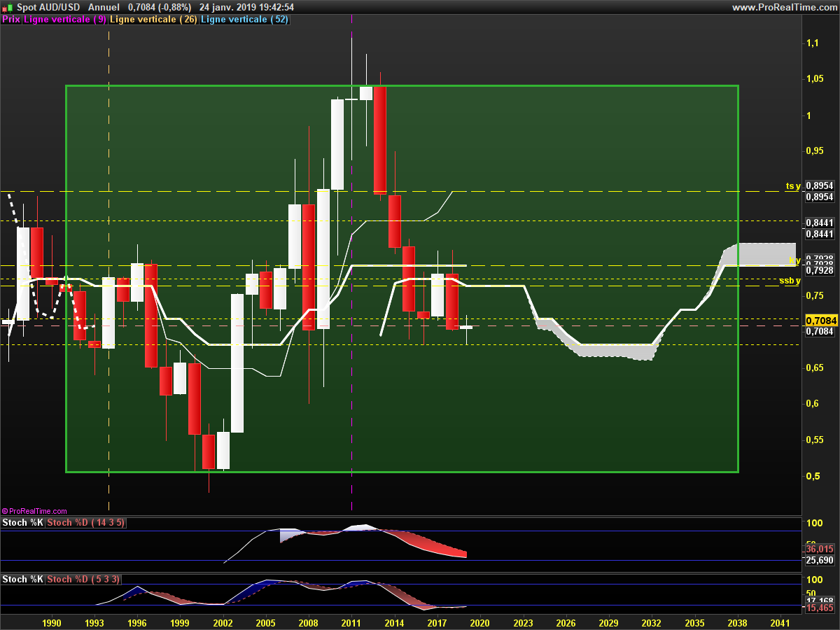Click the 2005 year on the time axis
The height and width of the screenshot is (630, 840).
pyautogui.click(x=265, y=623)
